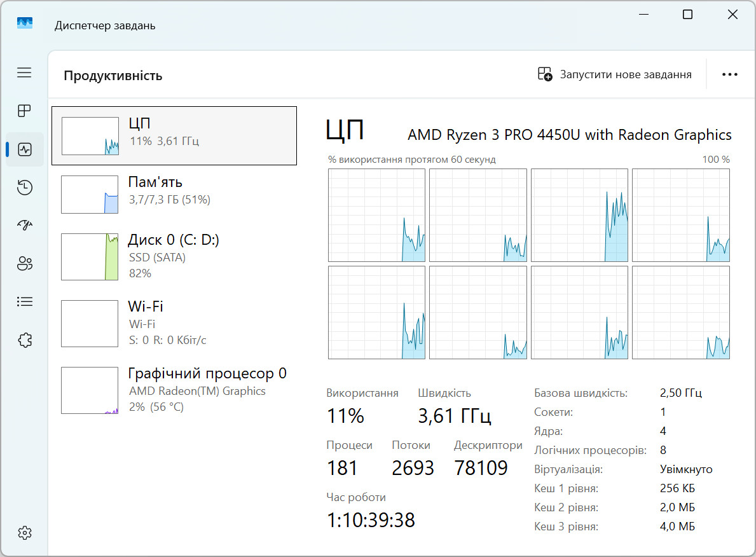Click the AMD Radeon(TM) Graphics text
The image size is (756, 557).
[x=197, y=391]
